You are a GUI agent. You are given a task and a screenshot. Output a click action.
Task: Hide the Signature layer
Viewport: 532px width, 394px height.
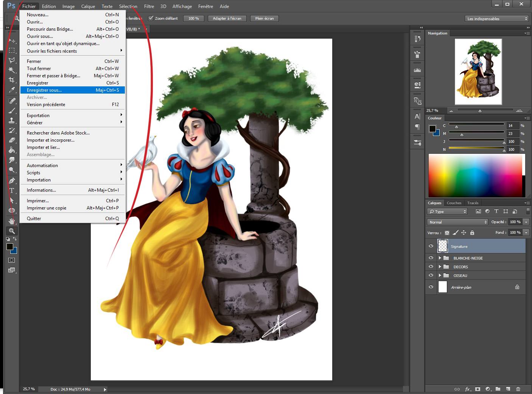[431, 246]
